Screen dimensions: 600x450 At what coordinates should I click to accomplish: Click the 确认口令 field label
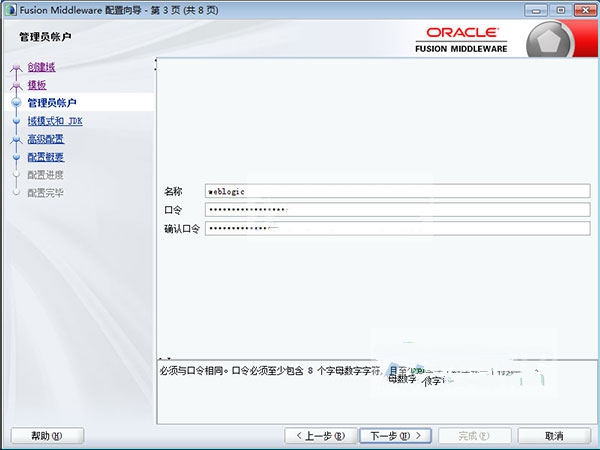182,228
